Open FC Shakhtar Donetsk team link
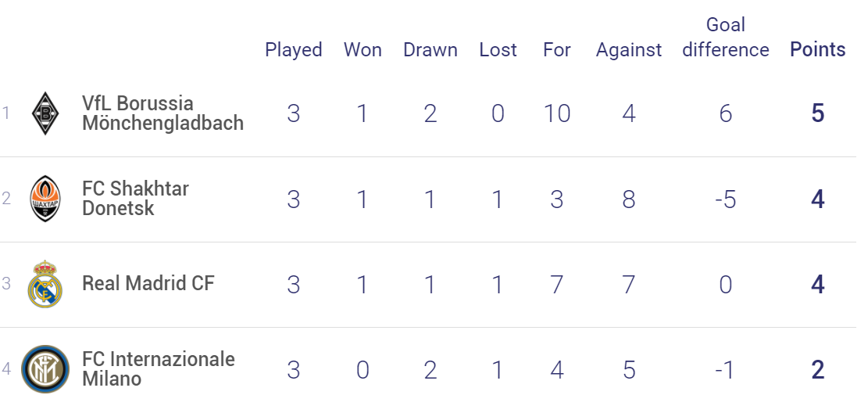Viewport: 868px width, 413px height. tap(136, 199)
